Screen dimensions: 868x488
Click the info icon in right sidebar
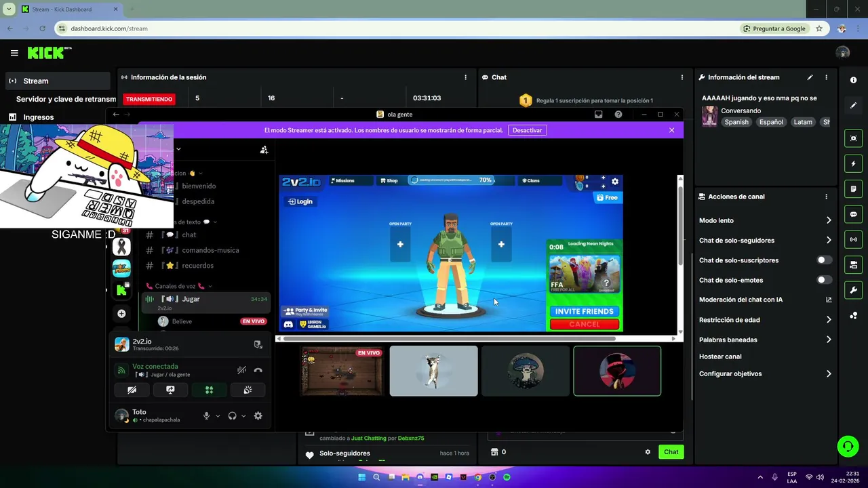tap(854, 80)
